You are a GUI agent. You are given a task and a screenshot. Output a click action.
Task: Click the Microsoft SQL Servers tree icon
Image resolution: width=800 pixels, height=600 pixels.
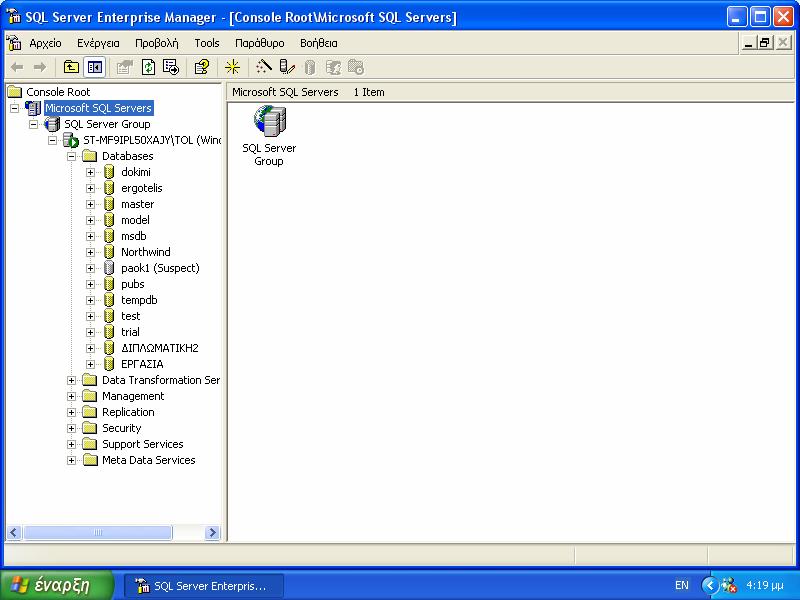[33, 108]
